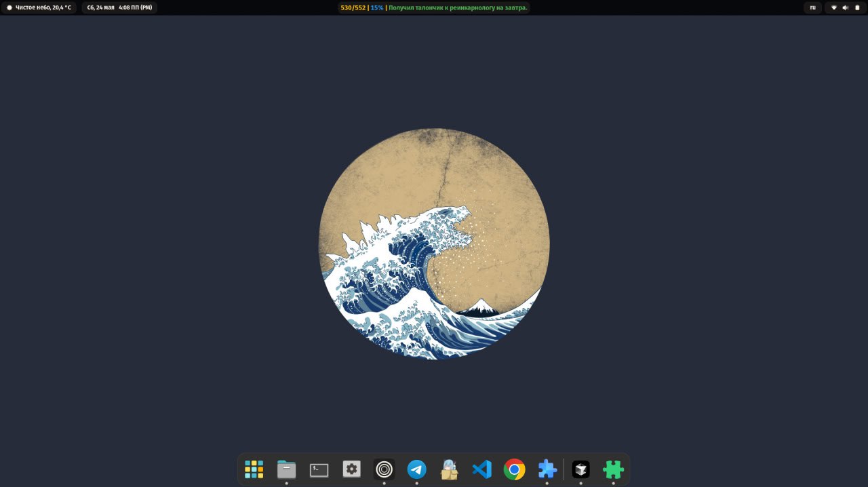The image size is (868, 487).
Task: Open the weather widget showing 20,4 °C
Action: [x=39, y=7]
